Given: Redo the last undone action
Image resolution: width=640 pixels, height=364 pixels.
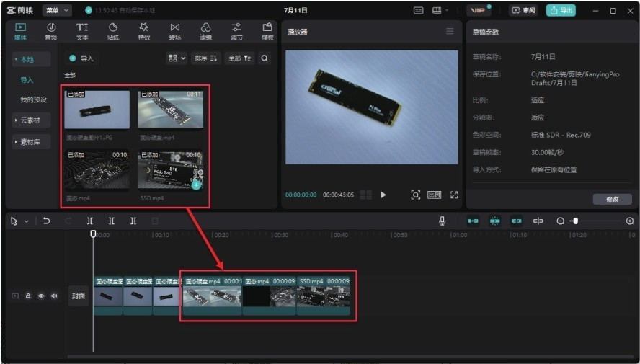Looking at the screenshot, I should click(68, 221).
